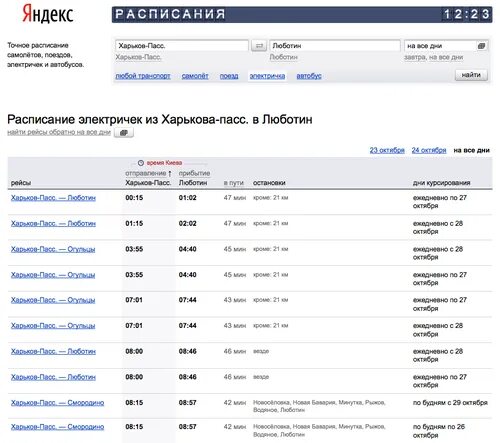Viewport: 500px width, 443px height.
Task: Open Огульцы trip at 07:01 running с 28 октября
Action: [53, 326]
